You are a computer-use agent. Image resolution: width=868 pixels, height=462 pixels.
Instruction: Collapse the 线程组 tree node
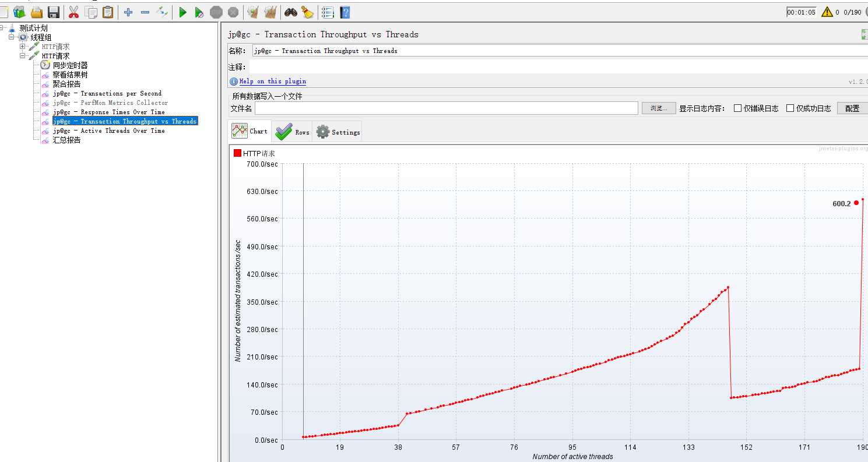coord(12,37)
